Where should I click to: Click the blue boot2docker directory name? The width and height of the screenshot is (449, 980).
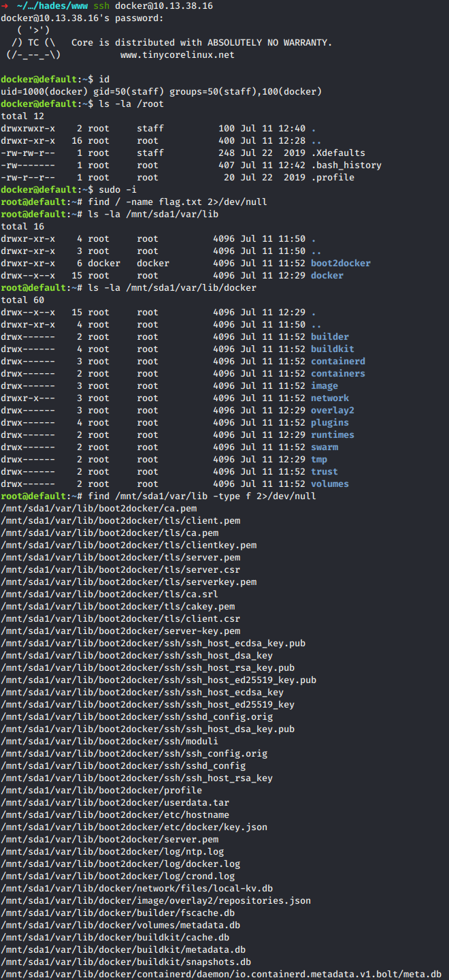point(340,264)
